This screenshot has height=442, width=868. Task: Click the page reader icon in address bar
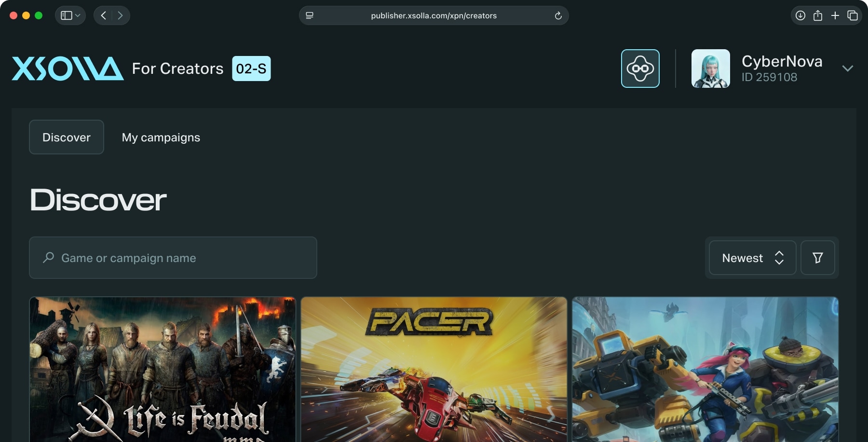(310, 15)
